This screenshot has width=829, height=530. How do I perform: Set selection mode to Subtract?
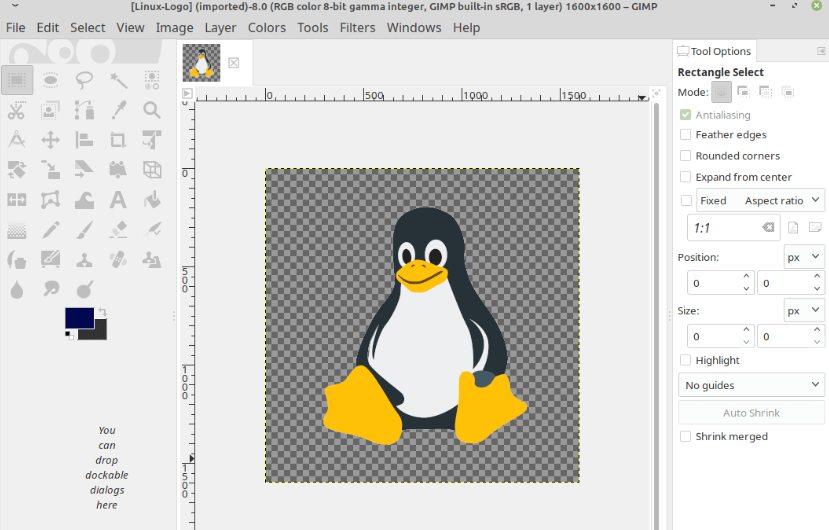coord(766,92)
